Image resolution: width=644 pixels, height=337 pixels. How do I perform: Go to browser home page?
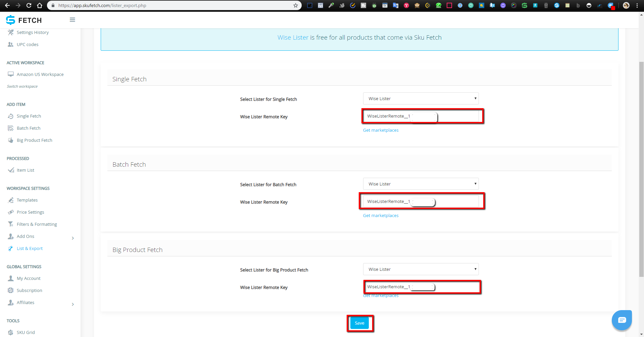40,5
